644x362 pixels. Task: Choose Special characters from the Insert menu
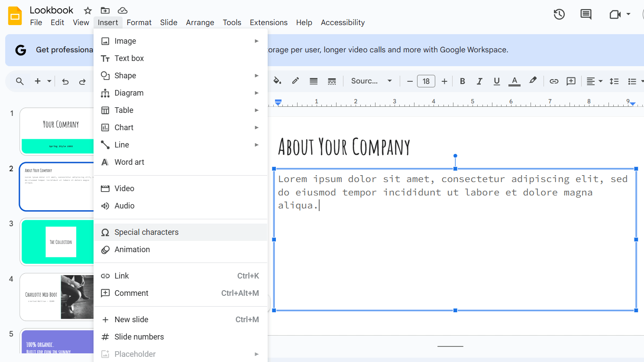pyautogui.click(x=146, y=232)
